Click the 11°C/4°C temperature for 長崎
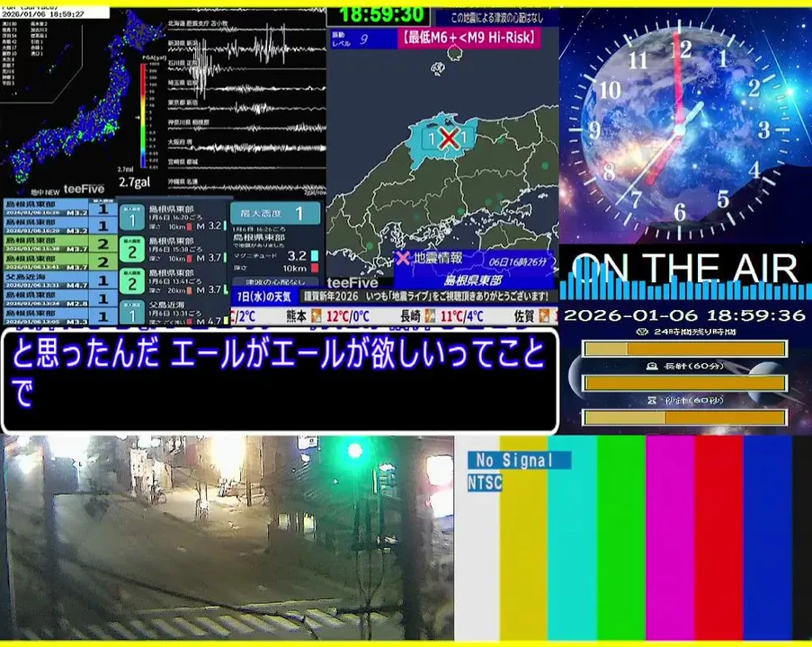 [461, 315]
